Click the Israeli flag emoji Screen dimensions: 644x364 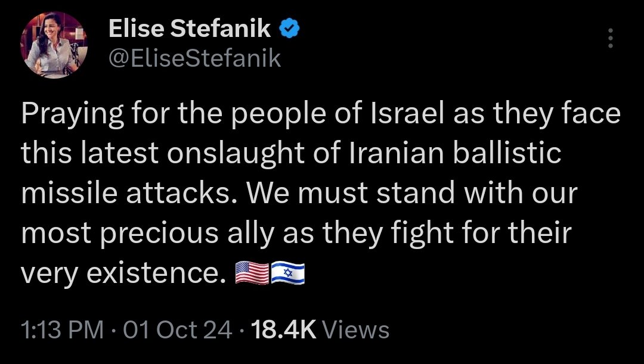288,274
